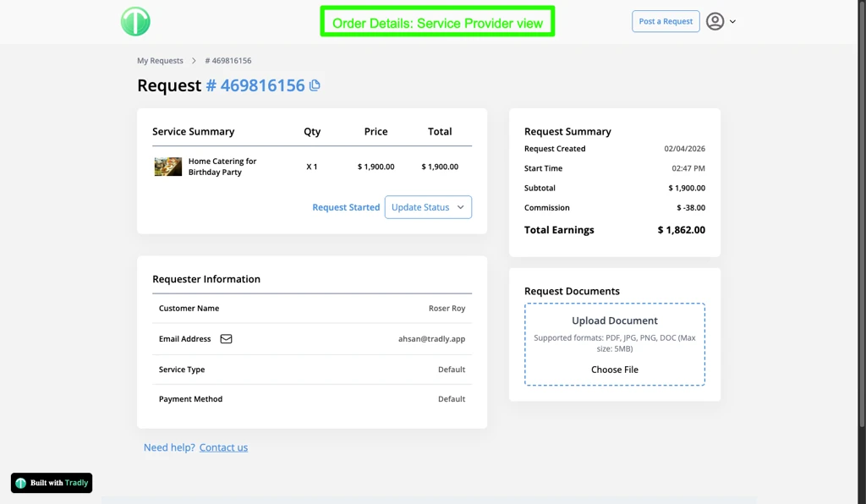Click the email envelope icon
The height and width of the screenshot is (504, 866).
tap(226, 339)
